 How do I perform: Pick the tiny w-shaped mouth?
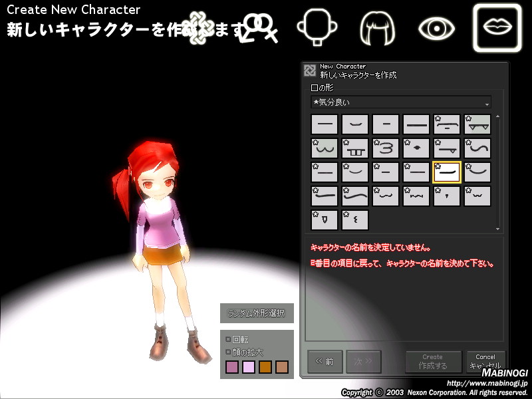point(477,196)
